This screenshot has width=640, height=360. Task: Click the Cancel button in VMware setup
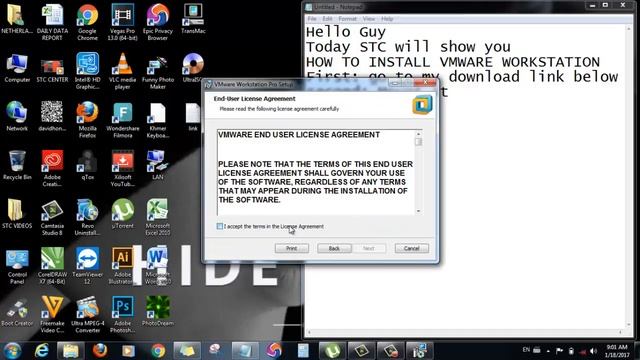tap(411, 248)
